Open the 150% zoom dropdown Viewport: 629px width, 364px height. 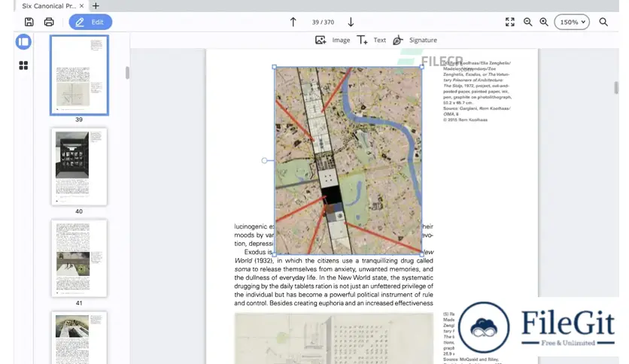pyautogui.click(x=572, y=22)
